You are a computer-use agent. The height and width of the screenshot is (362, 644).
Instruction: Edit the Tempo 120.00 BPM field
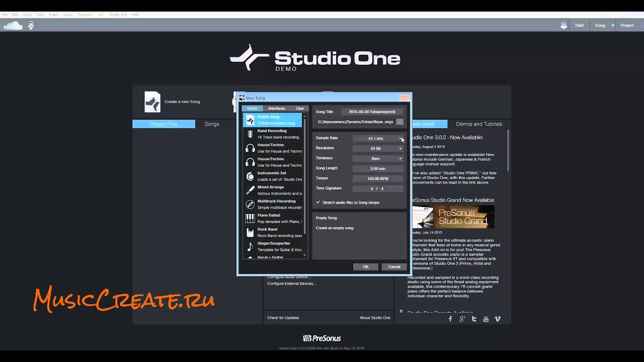point(378,178)
